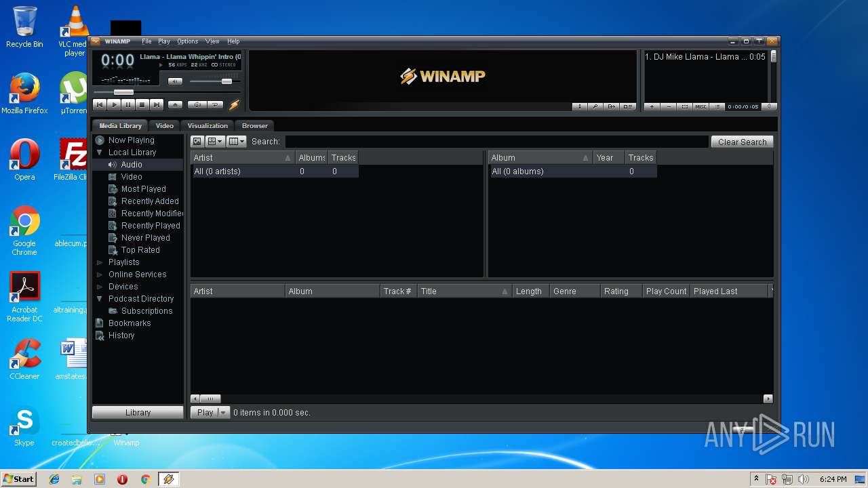Select Audio under Local Library
This screenshot has height=488, width=868.
(x=132, y=165)
